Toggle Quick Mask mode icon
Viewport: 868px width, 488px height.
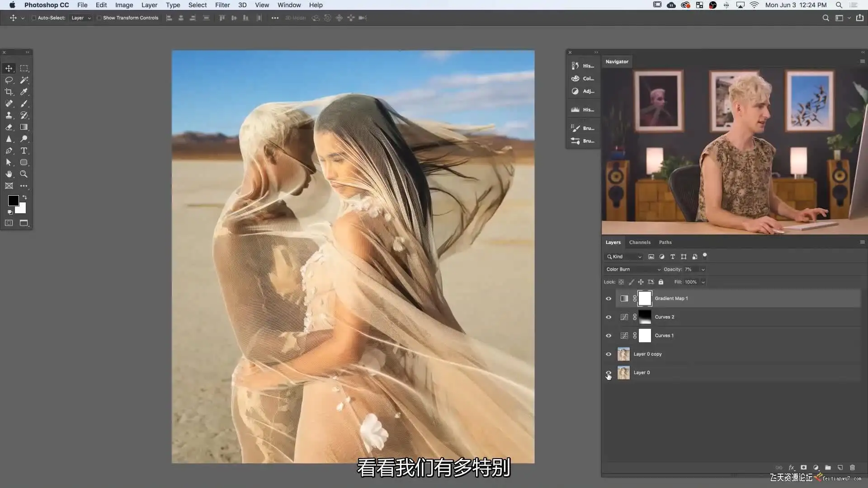pyautogui.click(x=9, y=223)
